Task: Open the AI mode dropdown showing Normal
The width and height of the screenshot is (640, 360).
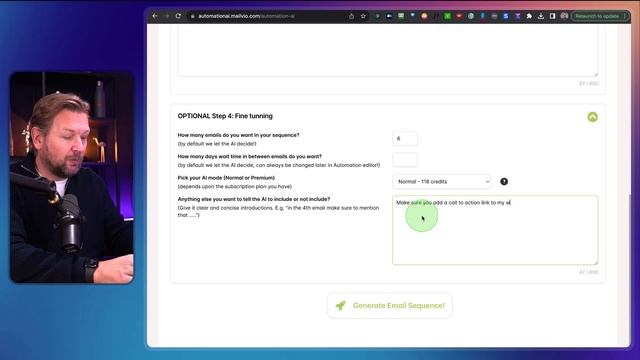Action: point(442,182)
